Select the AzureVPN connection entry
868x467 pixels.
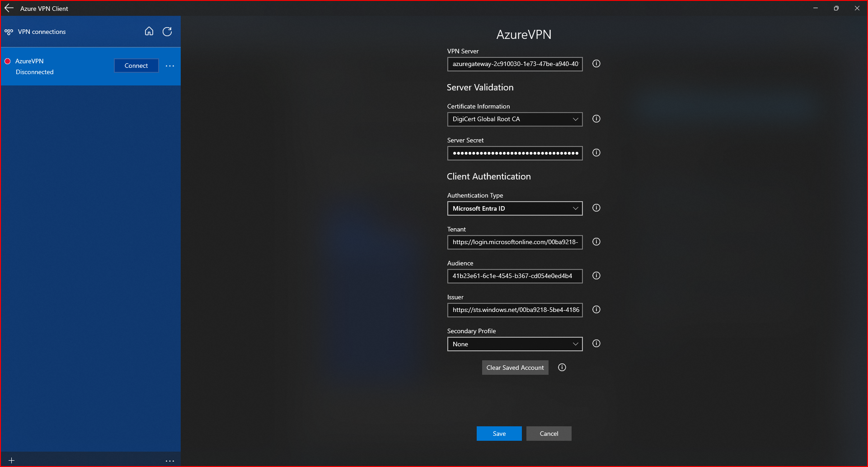(90, 66)
